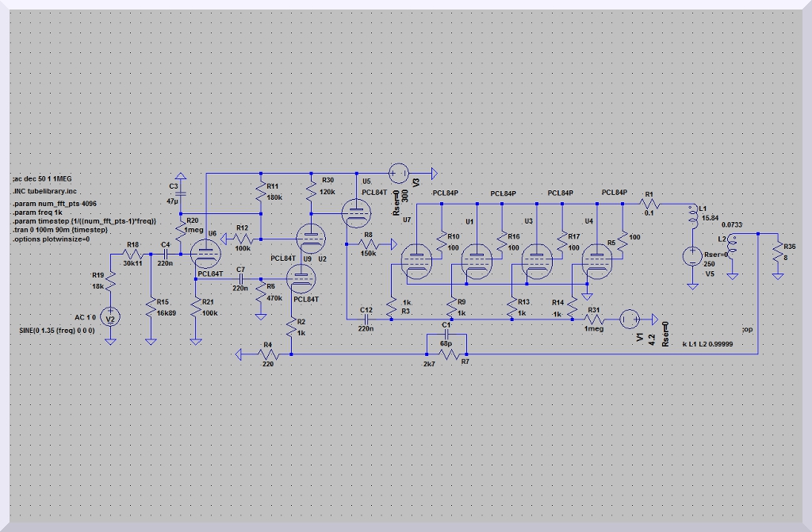Select the 'k L1 L2 0.99999' coupling directive
This screenshot has width=812, height=532.
707,343
